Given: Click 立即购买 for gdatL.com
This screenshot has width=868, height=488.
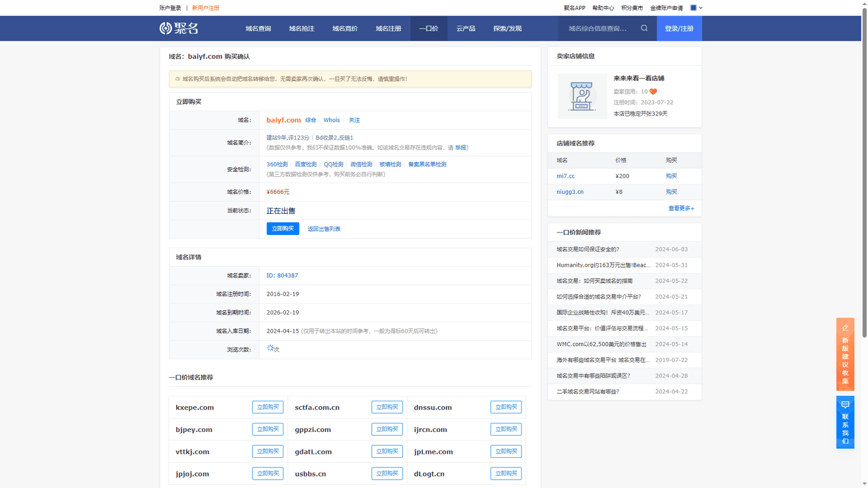Looking at the screenshot, I should pyautogui.click(x=387, y=451).
